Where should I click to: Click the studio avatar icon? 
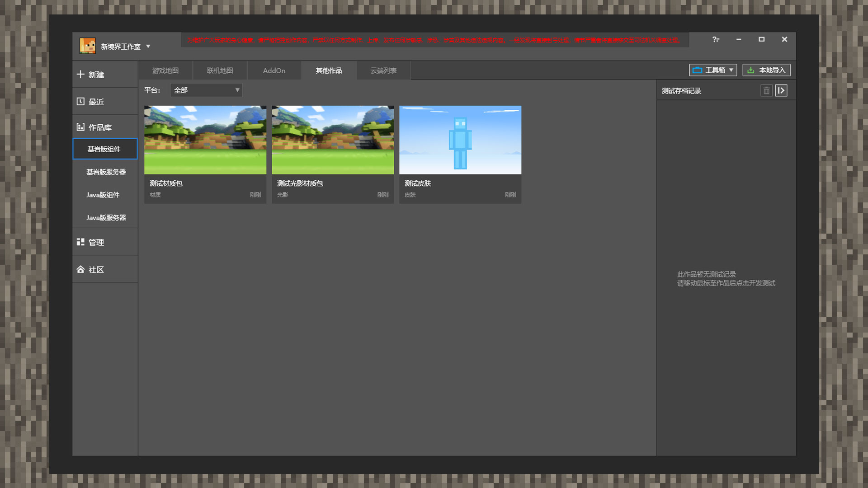click(x=88, y=46)
